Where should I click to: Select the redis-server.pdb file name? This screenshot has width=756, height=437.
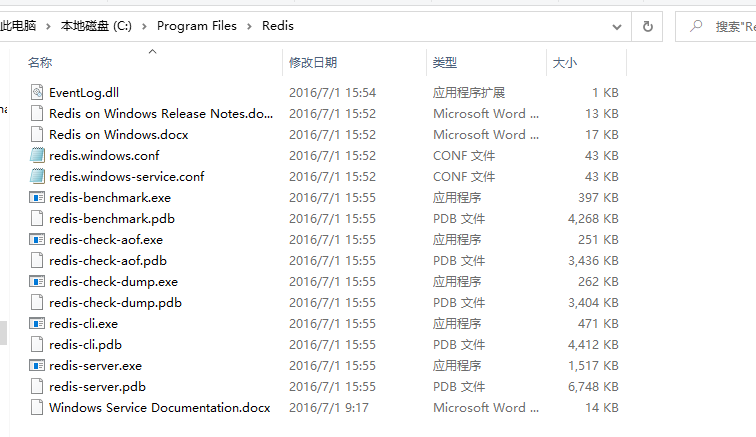(x=97, y=386)
